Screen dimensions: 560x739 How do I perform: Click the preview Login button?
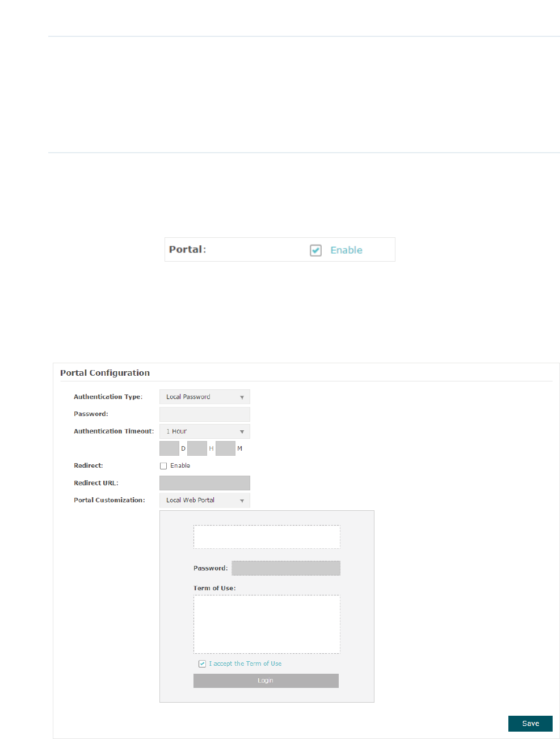(266, 681)
